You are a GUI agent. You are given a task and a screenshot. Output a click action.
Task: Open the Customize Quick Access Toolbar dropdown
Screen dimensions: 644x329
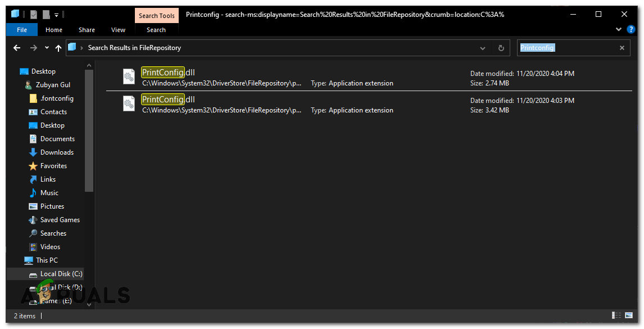point(57,15)
